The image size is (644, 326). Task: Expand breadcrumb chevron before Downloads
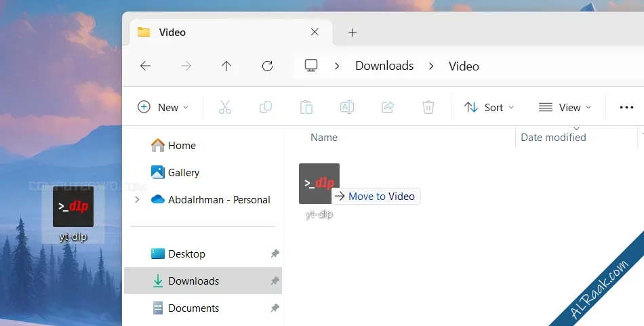coord(337,66)
